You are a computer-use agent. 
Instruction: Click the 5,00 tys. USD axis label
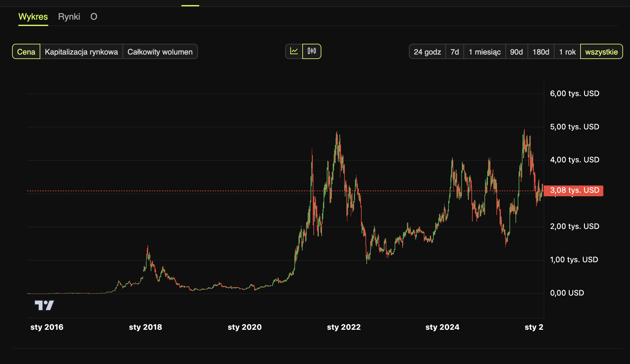574,127
